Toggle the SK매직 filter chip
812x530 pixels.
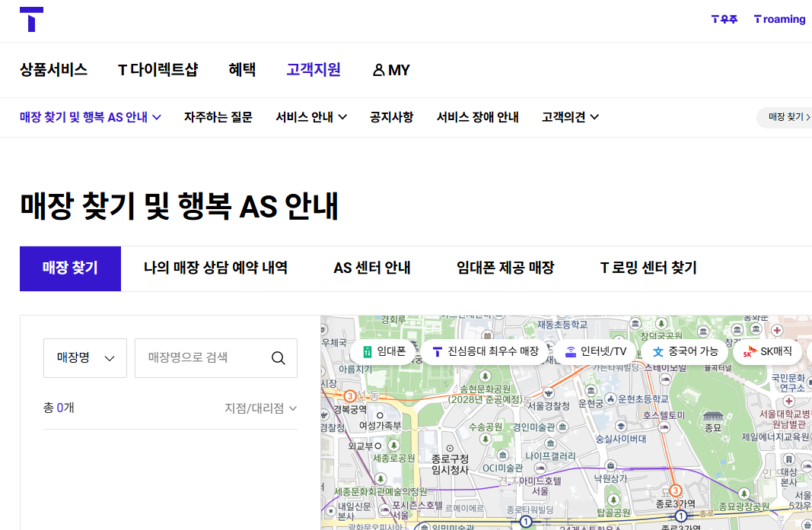coord(769,351)
